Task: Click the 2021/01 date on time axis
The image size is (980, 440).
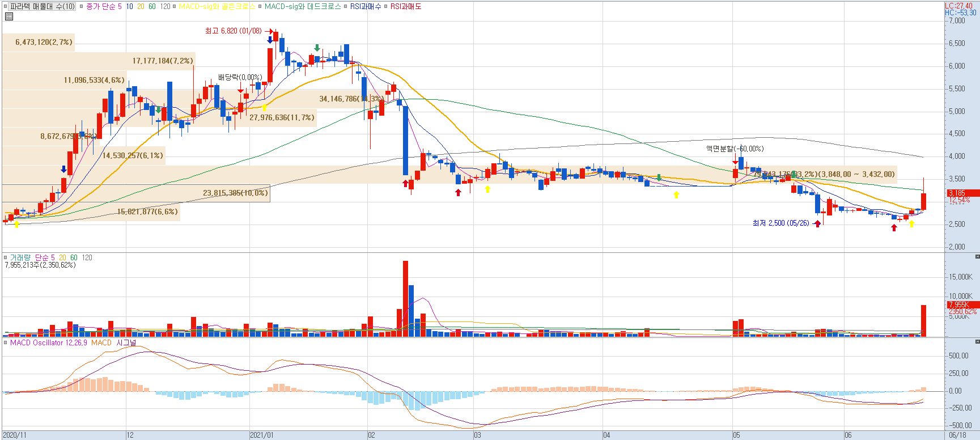Action: tap(261, 435)
